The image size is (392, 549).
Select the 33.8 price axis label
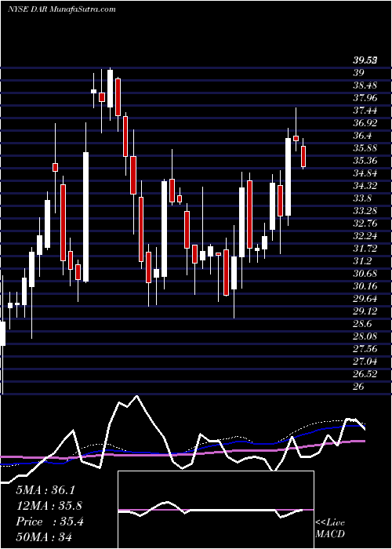(362, 198)
